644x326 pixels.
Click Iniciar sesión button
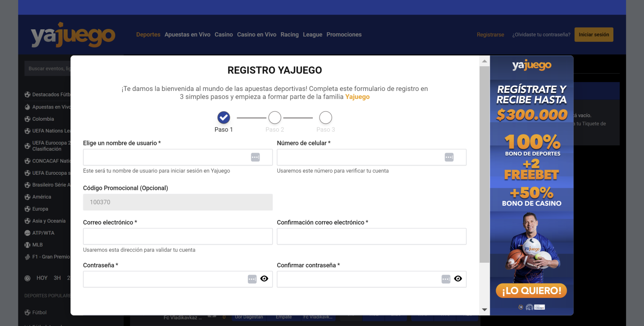[x=594, y=35]
